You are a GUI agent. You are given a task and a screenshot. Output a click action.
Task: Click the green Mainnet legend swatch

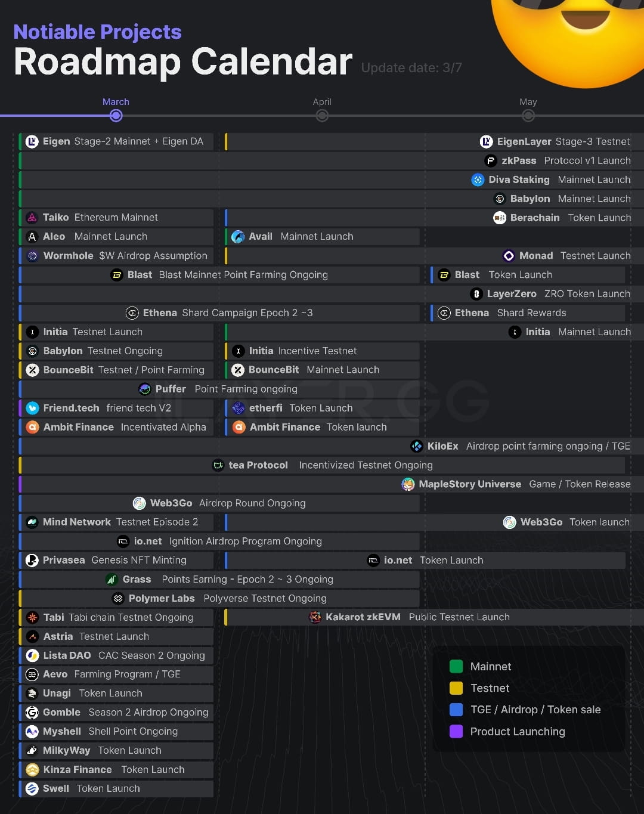click(x=456, y=666)
